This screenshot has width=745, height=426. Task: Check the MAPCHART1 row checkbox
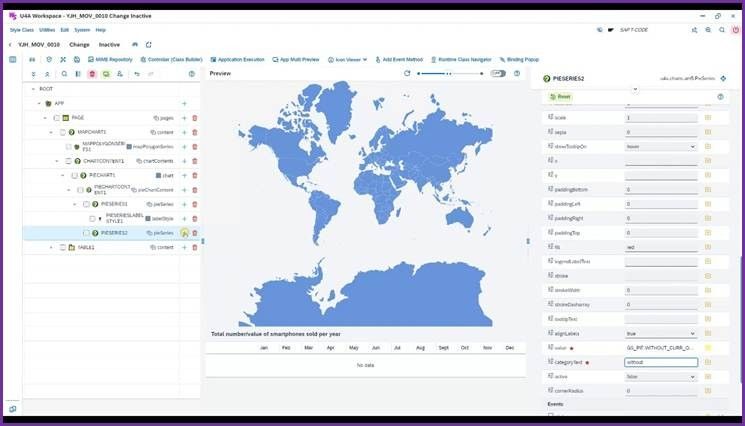[63, 132]
